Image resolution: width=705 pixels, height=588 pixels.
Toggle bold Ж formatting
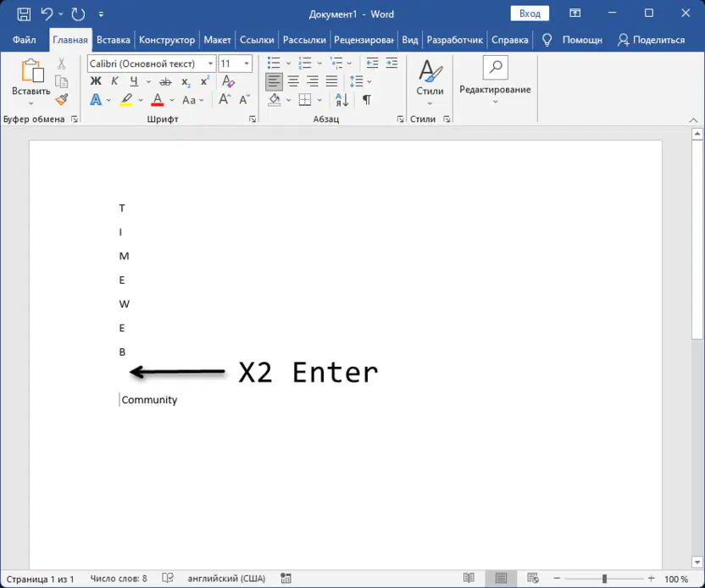coord(96,81)
